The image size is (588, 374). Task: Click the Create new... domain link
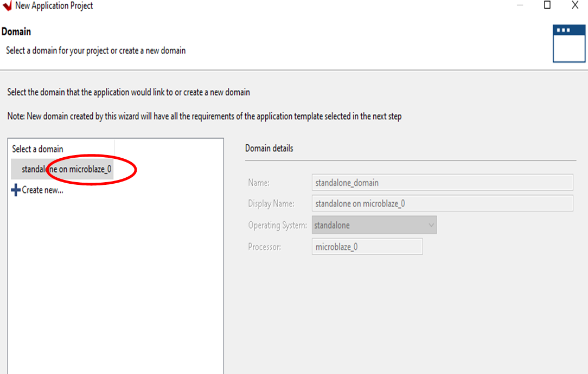[x=42, y=190]
